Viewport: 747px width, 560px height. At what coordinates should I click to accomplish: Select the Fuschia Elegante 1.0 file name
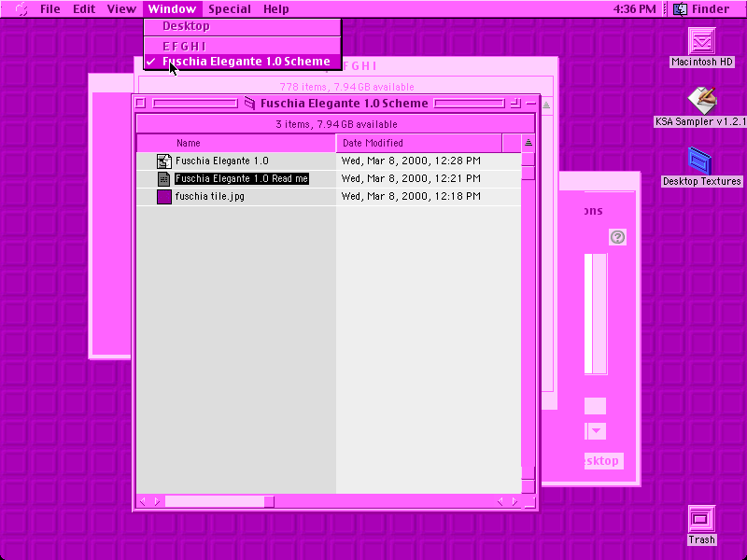pos(222,161)
